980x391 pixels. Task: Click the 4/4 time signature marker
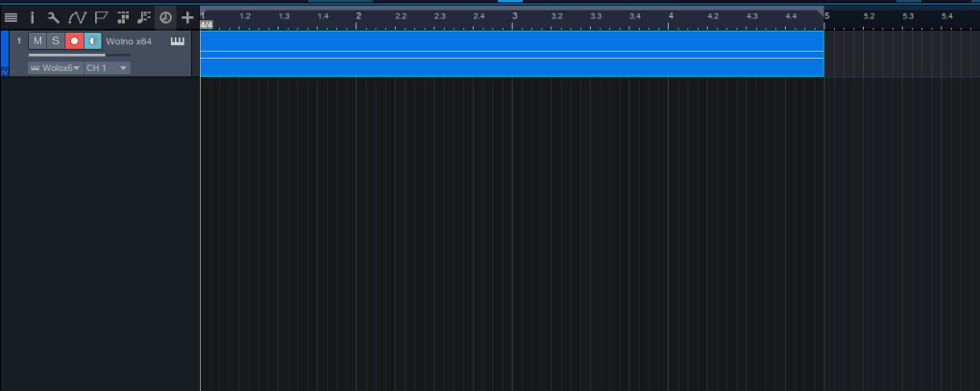(207, 25)
